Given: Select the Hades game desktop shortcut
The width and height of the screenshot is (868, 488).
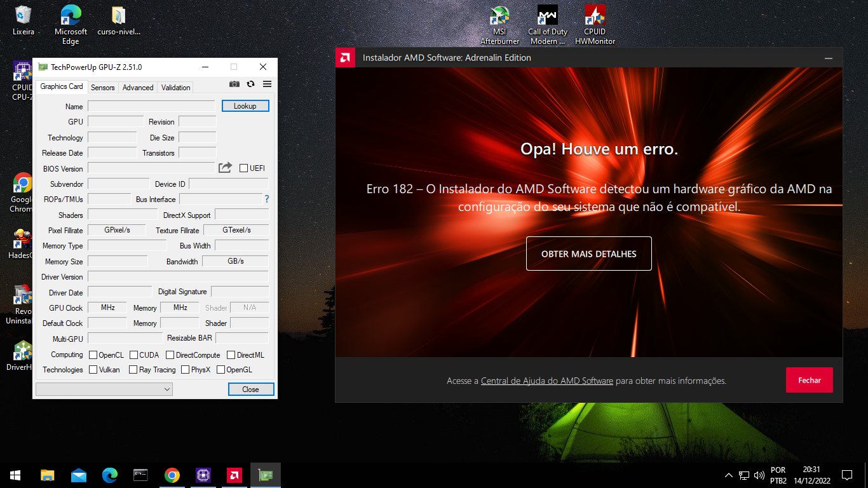Looking at the screenshot, I should [x=21, y=243].
